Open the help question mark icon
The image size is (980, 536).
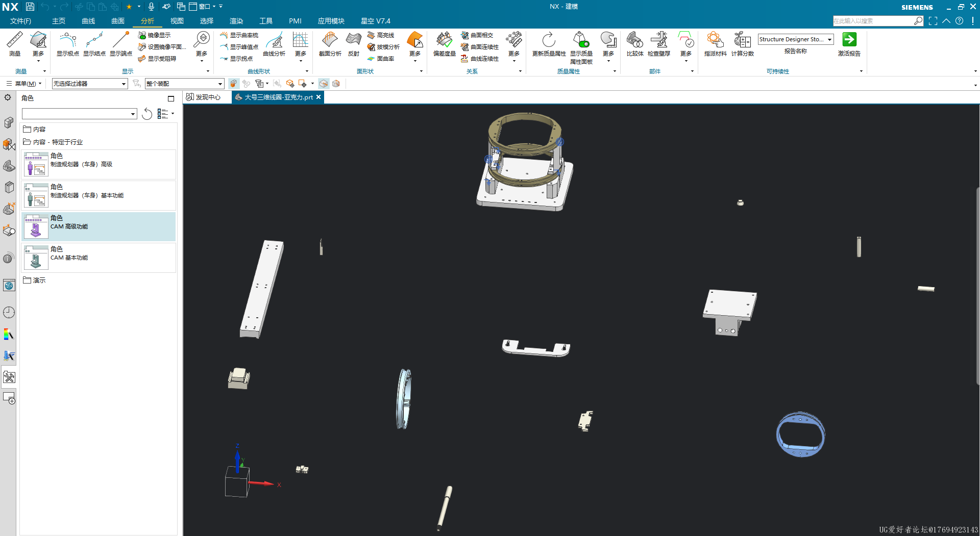[960, 21]
